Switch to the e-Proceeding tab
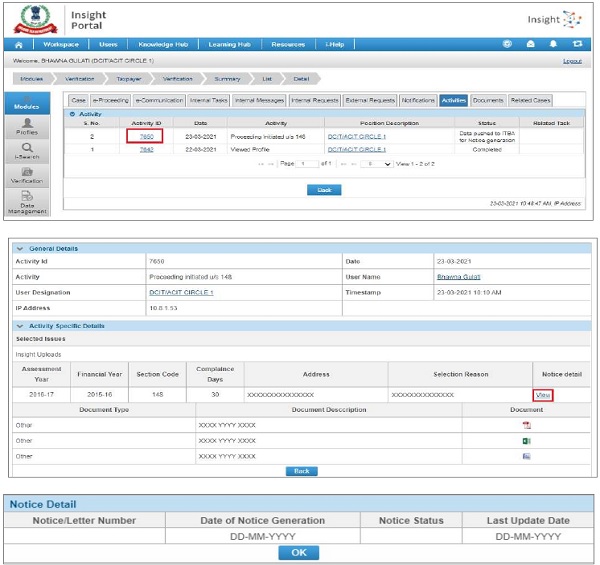 (x=111, y=100)
